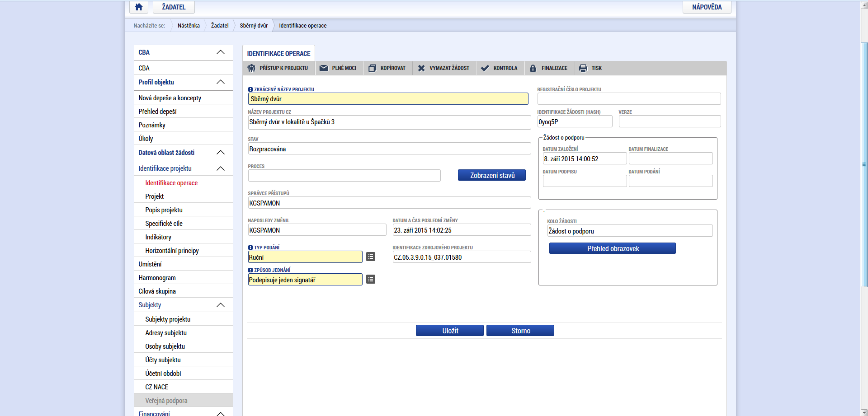This screenshot has width=868, height=416.
Task: Open Úkoly in sidebar
Action: 184,139
